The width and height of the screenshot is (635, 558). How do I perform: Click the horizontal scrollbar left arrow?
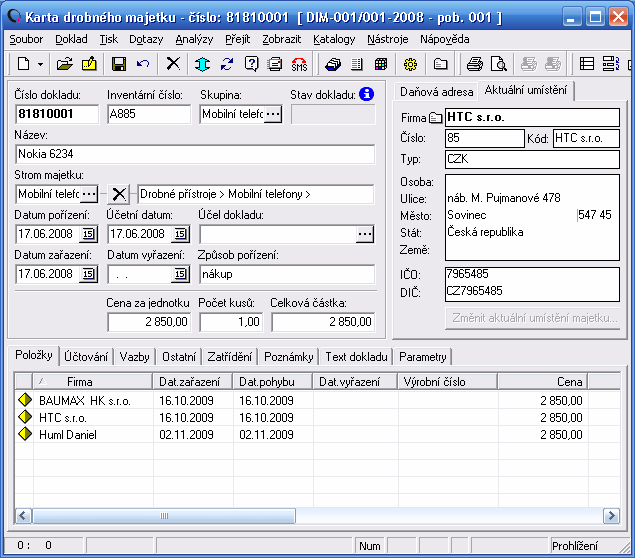[x=23, y=516]
